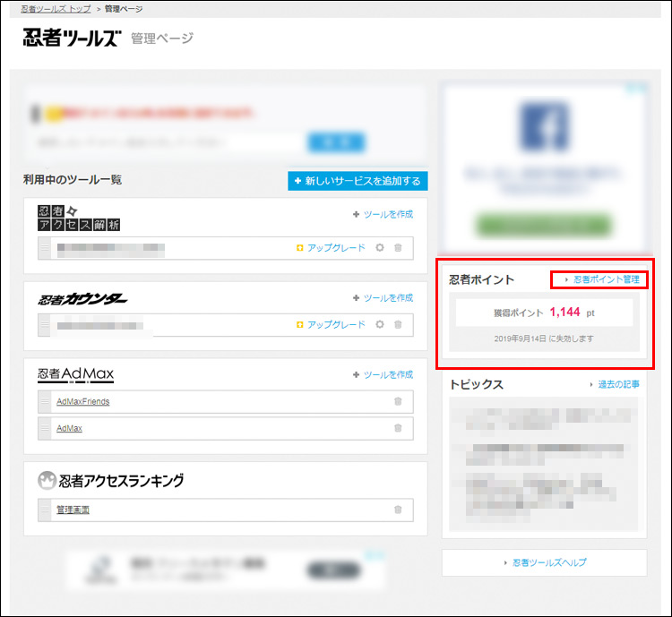
Task: Click the dark button in bottom ad
Action: 333,570
